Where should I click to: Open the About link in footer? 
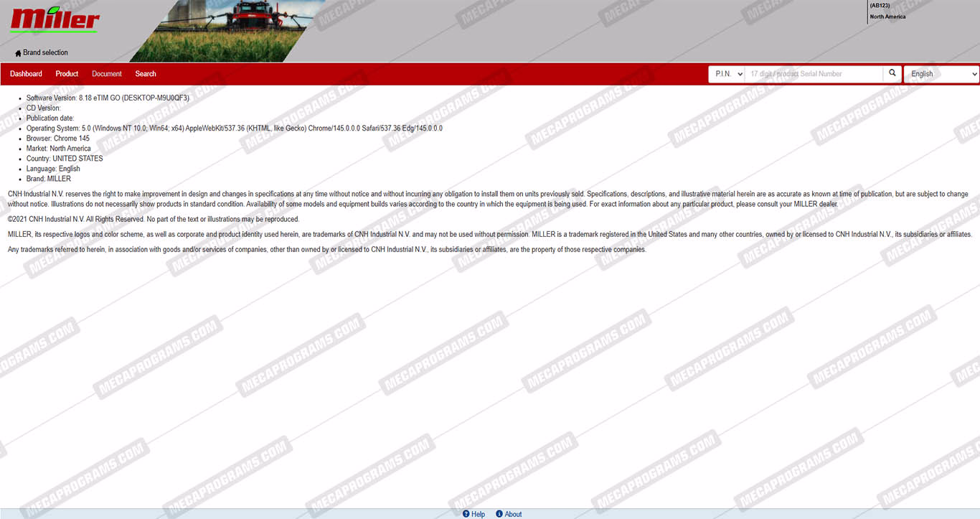(509, 514)
